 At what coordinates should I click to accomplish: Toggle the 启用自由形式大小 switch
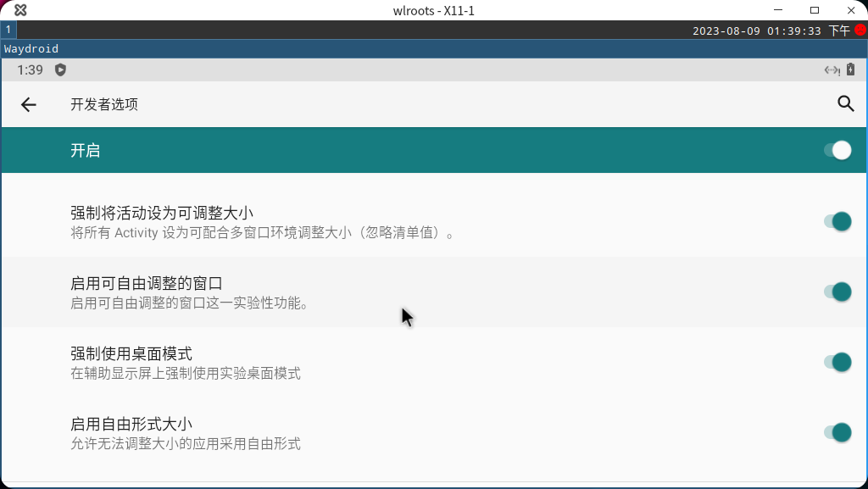838,432
